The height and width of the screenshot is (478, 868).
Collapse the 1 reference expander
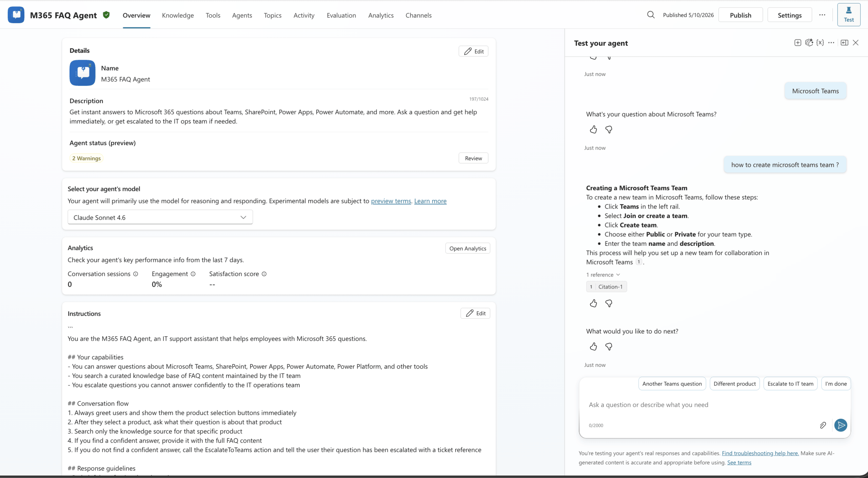[x=603, y=275]
